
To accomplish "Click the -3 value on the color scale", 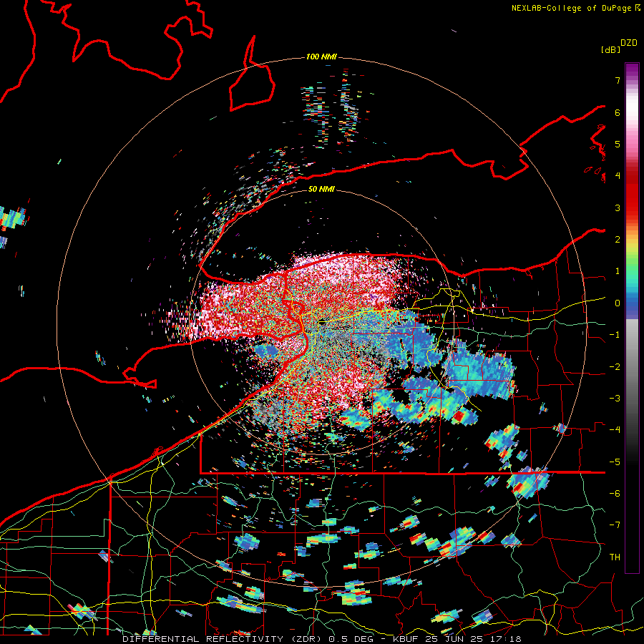I will click(x=615, y=399).
